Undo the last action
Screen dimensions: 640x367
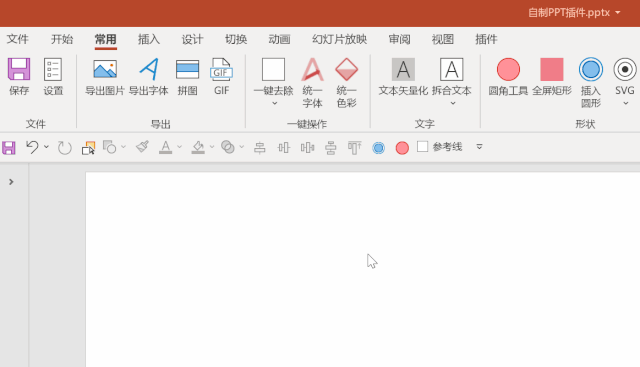[x=32, y=147]
